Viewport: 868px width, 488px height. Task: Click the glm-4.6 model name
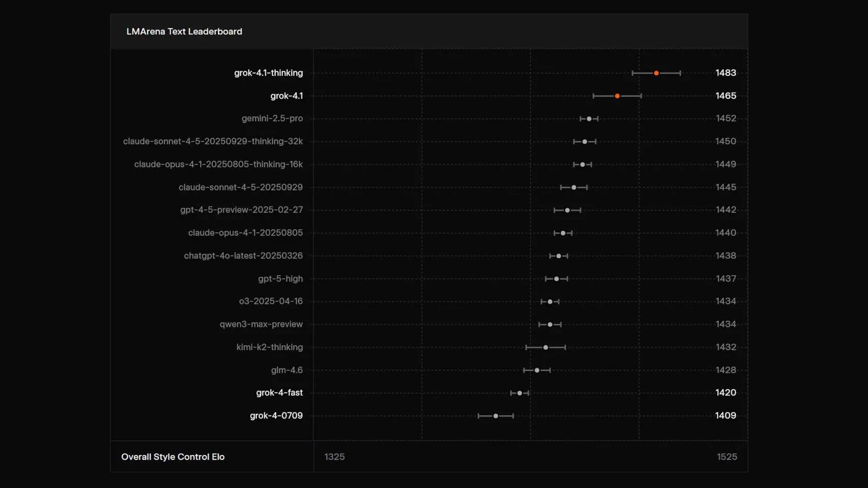pos(287,370)
